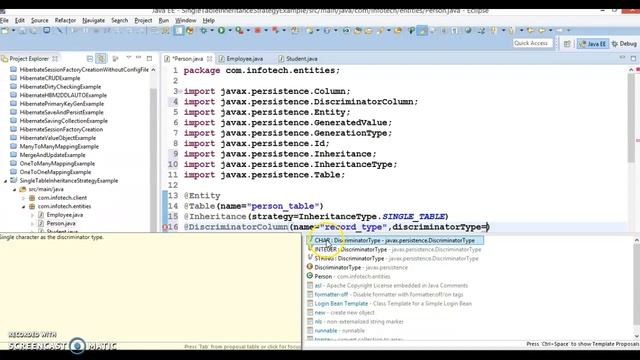
Task: Switch to the Debug perspective
Action: click(x=624, y=44)
